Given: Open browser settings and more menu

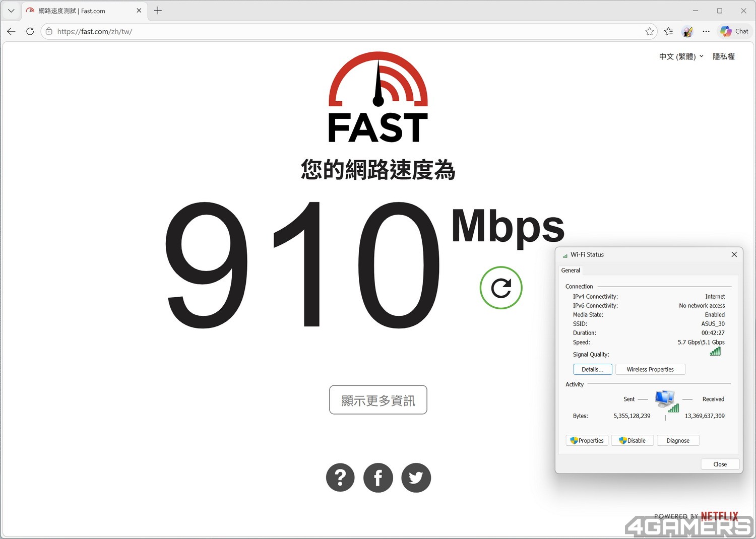Looking at the screenshot, I should coord(706,31).
